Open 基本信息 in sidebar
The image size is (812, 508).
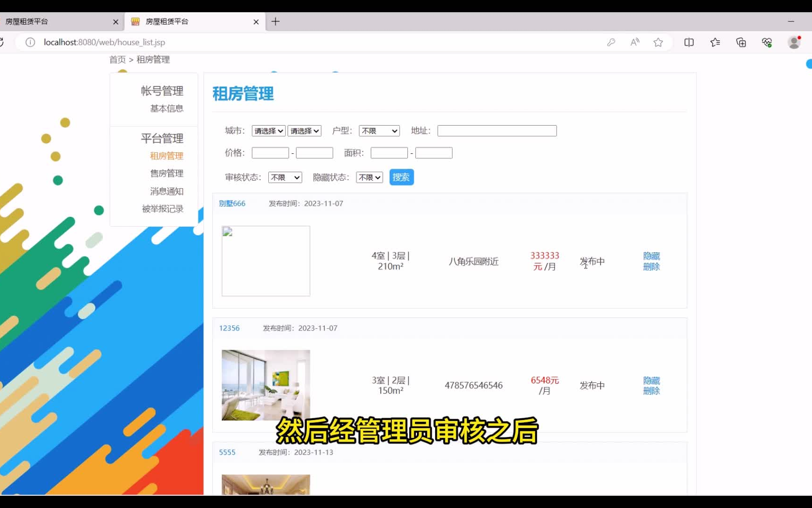click(x=167, y=109)
